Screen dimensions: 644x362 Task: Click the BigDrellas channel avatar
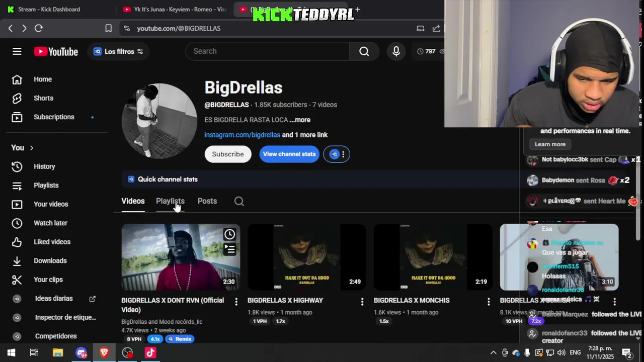pyautogui.click(x=159, y=121)
